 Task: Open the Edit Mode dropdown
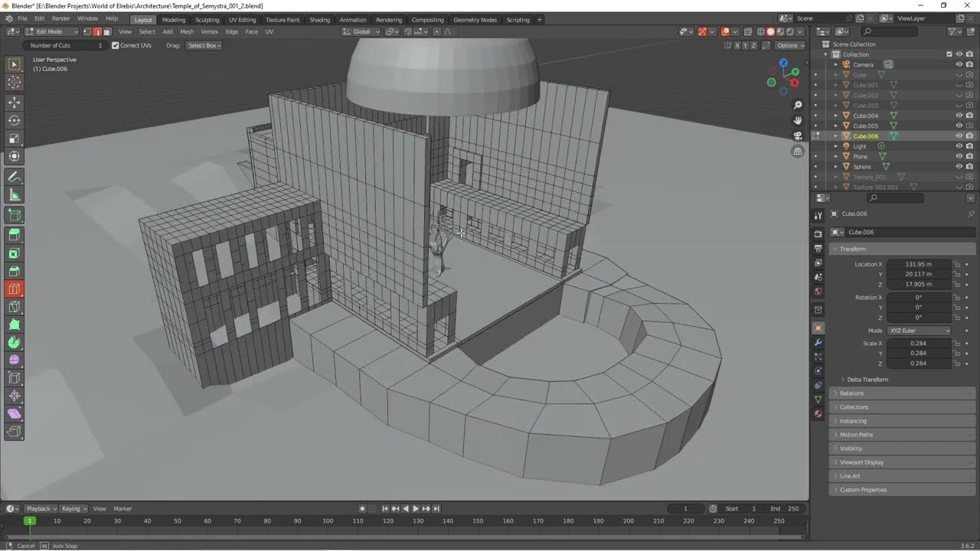coord(52,31)
